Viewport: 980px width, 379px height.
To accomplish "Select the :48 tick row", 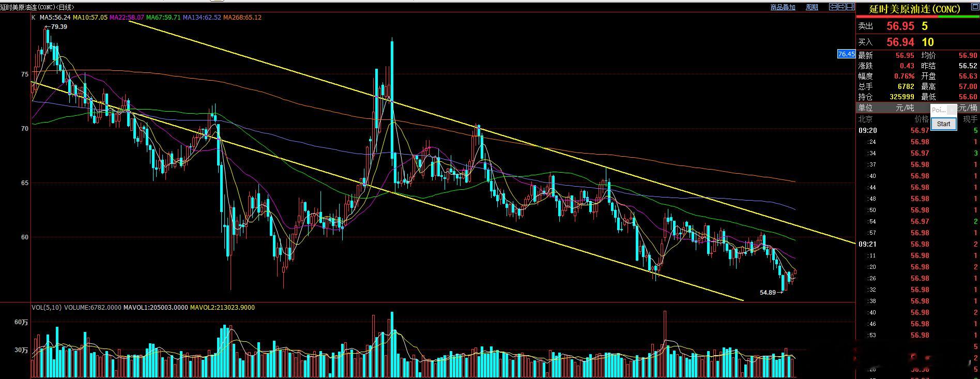I will (x=918, y=199).
